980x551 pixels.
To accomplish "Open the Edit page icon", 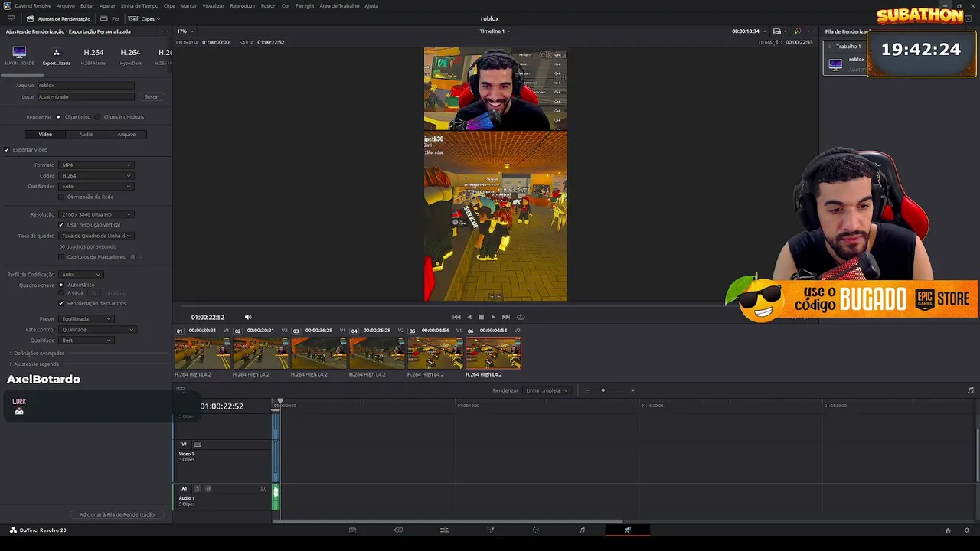I will point(444,530).
